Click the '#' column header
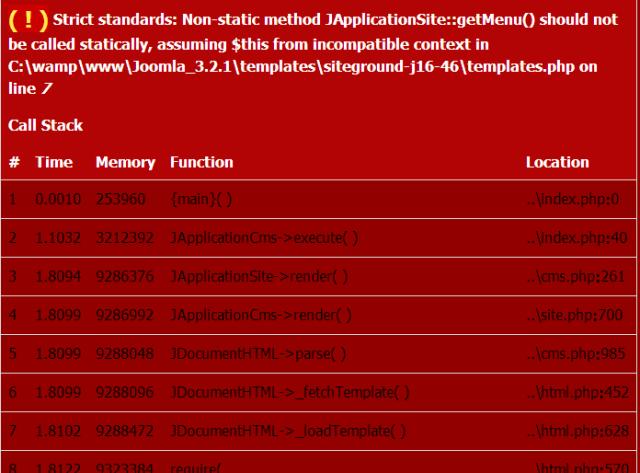Image resolution: width=640 pixels, height=473 pixels. click(14, 162)
